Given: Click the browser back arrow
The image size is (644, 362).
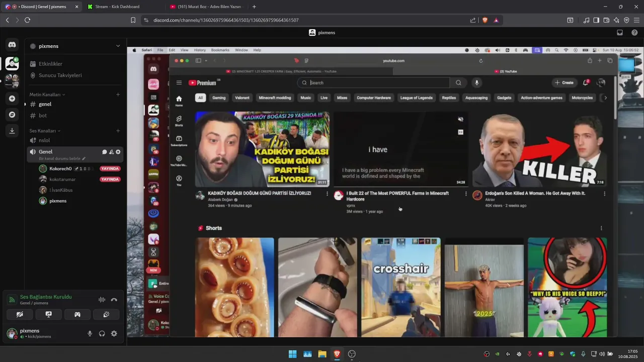Looking at the screenshot, I should [7, 20].
